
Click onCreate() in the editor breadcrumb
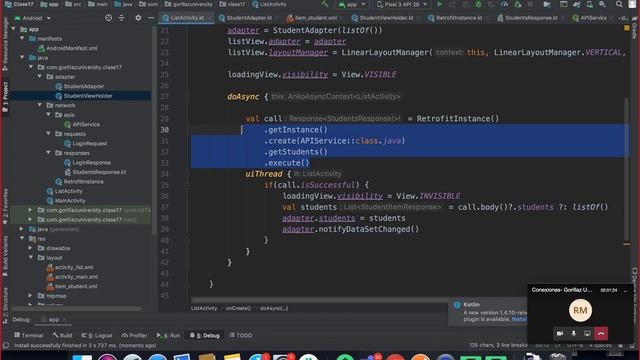tap(238, 308)
